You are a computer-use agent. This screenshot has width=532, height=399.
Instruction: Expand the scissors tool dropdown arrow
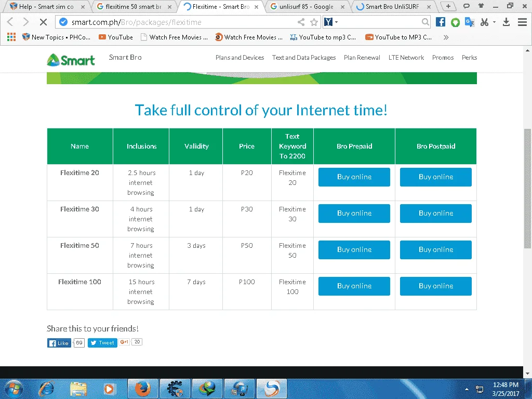(495, 22)
